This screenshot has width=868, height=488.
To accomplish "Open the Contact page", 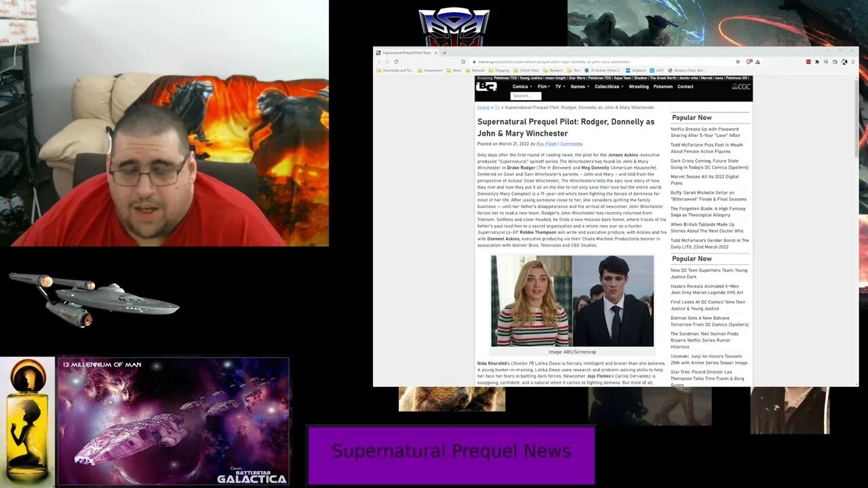I will pyautogui.click(x=685, y=87).
